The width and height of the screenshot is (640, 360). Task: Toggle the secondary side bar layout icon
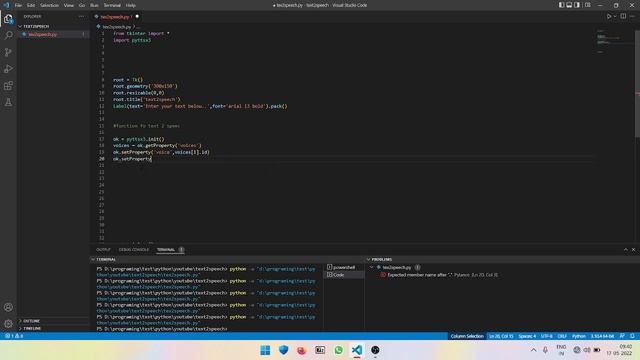[577, 5]
